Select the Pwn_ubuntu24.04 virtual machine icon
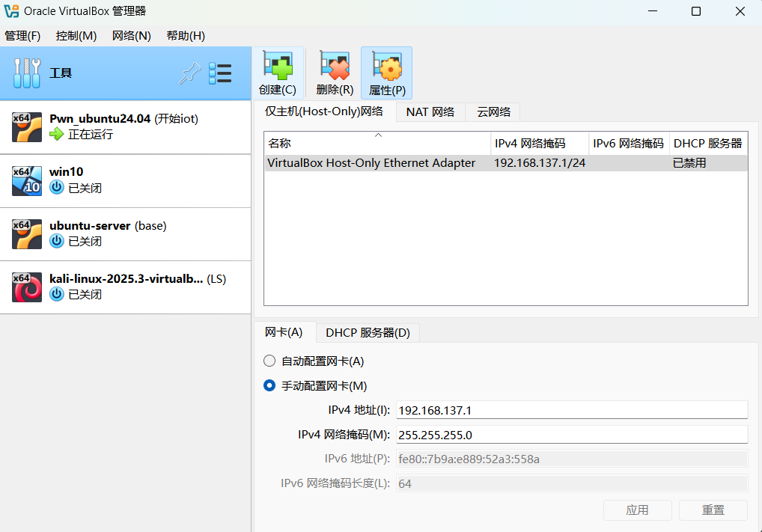The image size is (762, 532). (27, 126)
